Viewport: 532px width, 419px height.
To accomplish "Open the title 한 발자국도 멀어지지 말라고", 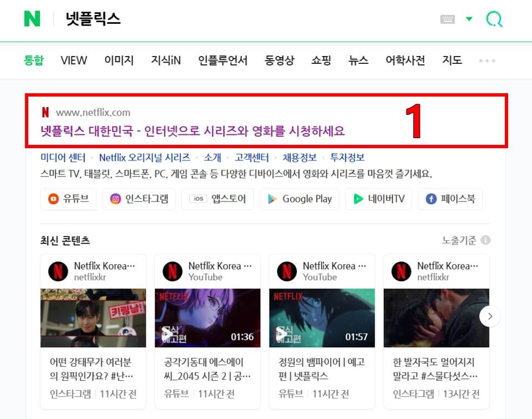I will coord(435,369).
